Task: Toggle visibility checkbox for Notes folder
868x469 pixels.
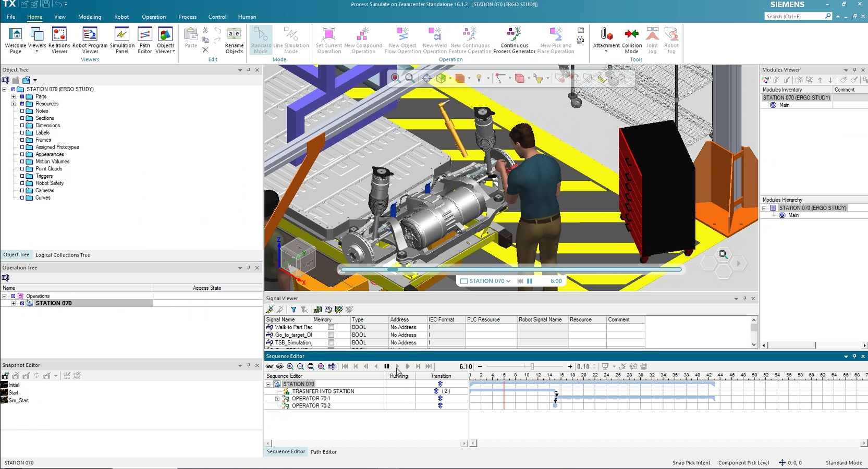Action: pyautogui.click(x=22, y=111)
